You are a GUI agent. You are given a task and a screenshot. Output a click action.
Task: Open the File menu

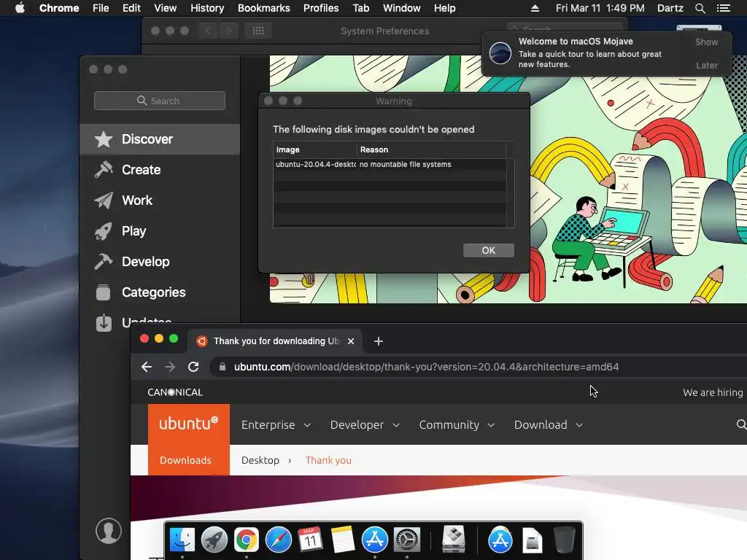(101, 8)
